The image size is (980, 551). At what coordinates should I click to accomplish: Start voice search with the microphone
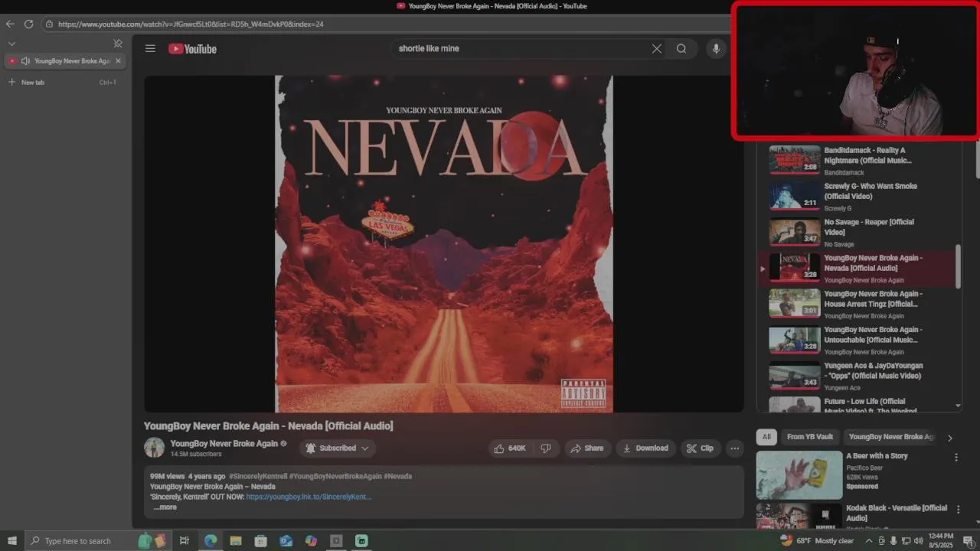(x=716, y=48)
